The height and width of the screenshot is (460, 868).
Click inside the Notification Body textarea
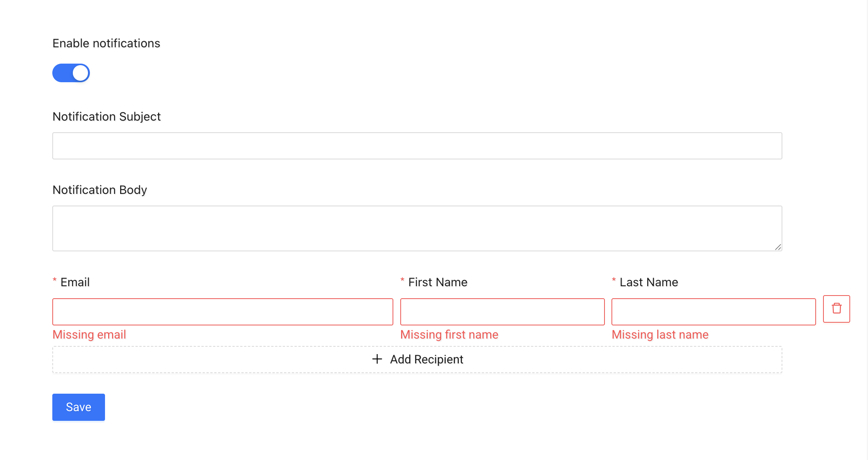417,228
